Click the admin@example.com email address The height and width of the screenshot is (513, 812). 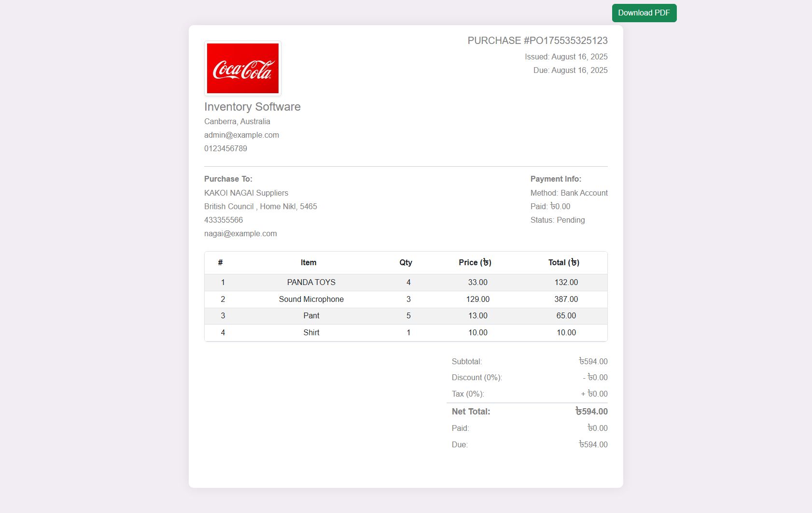coord(241,135)
